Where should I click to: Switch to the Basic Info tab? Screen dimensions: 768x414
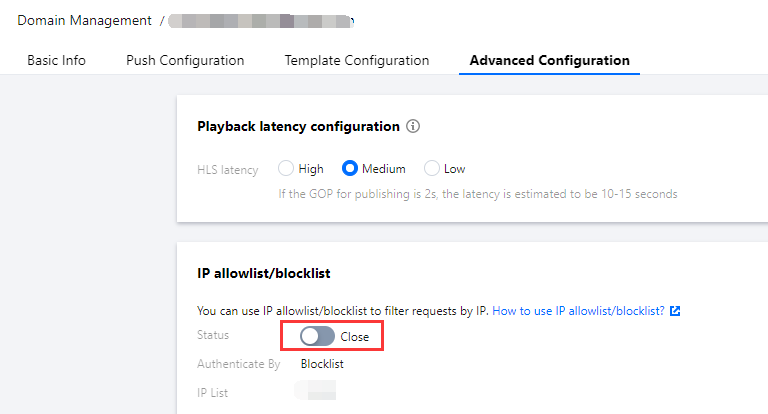(x=57, y=60)
